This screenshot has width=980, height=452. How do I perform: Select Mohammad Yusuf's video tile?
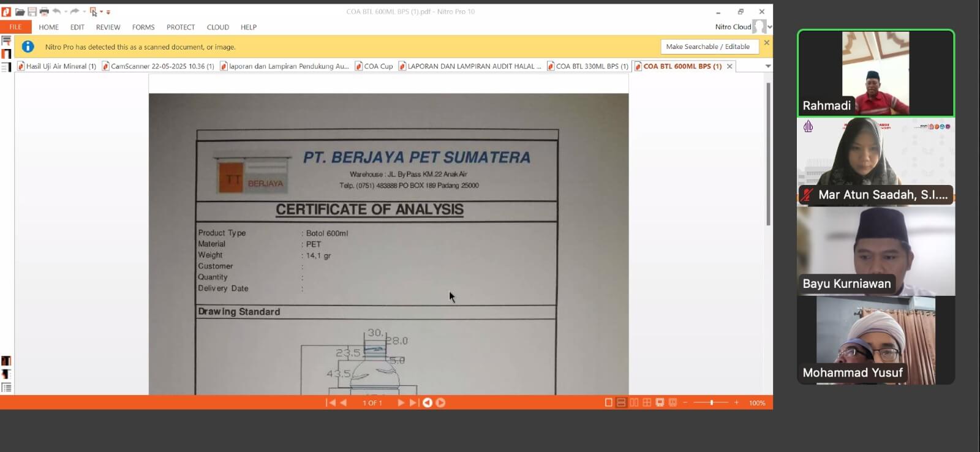[876, 340]
